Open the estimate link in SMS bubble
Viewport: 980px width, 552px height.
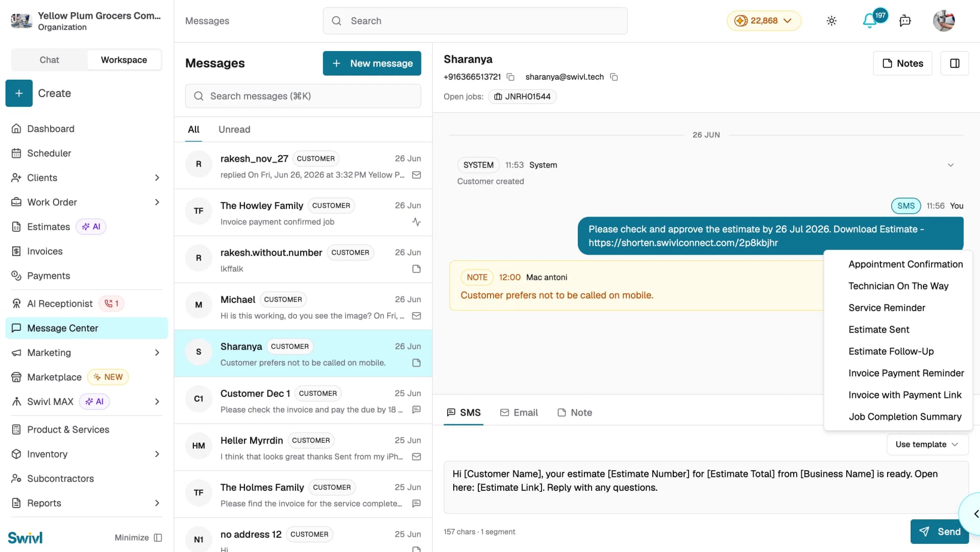tap(683, 243)
